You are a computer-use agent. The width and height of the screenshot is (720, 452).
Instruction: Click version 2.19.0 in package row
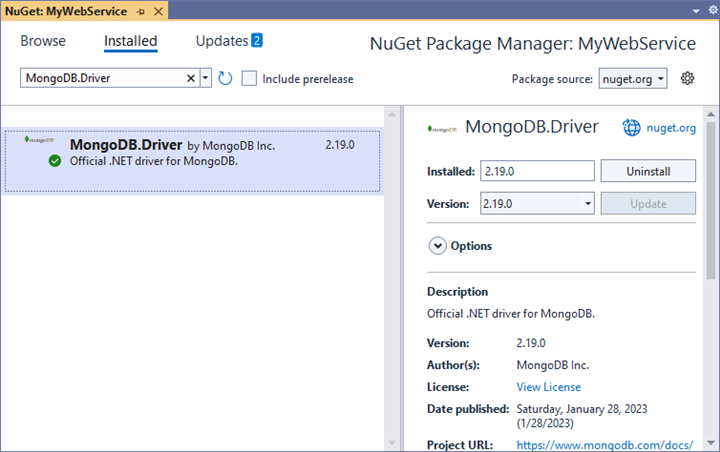tap(340, 145)
